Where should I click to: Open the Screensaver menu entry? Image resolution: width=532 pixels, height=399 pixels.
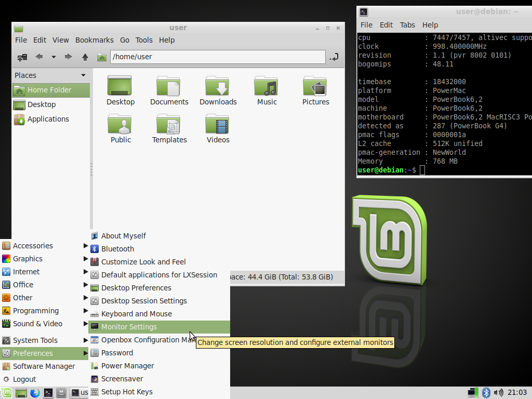coord(159,379)
